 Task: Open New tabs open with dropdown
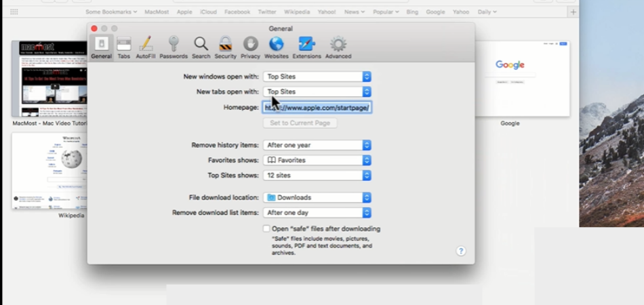(317, 91)
